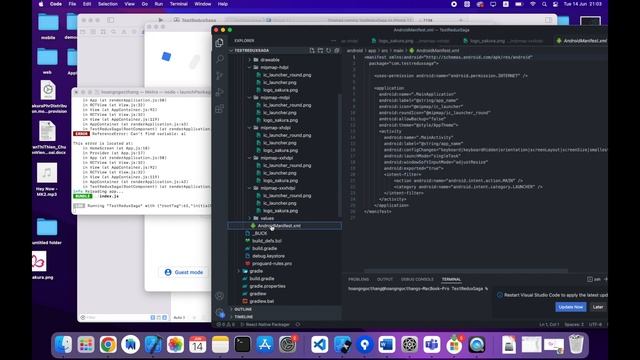This screenshot has height=360, width=640.
Task: Open the File menu
Action: [72, 4]
